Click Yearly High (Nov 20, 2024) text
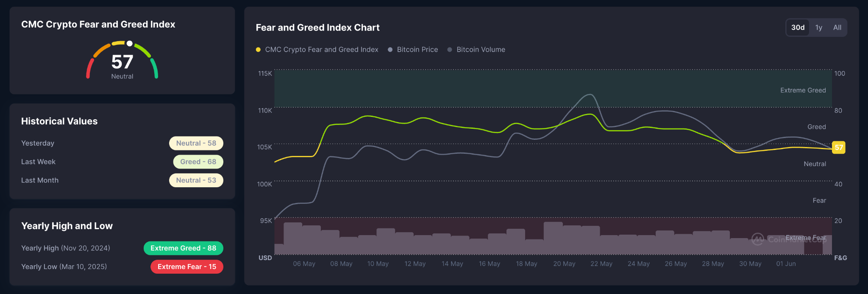 (x=66, y=248)
